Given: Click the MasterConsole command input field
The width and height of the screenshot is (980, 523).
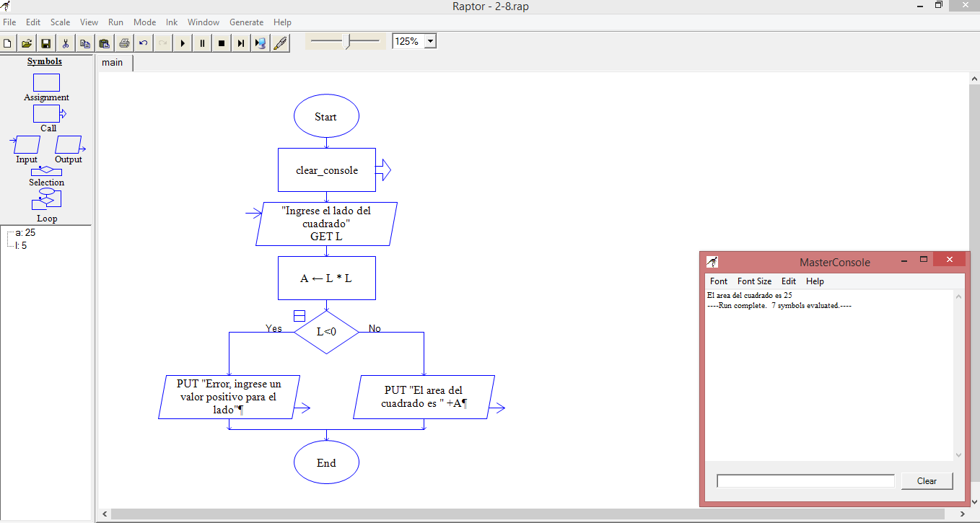Looking at the screenshot, I should [x=805, y=481].
